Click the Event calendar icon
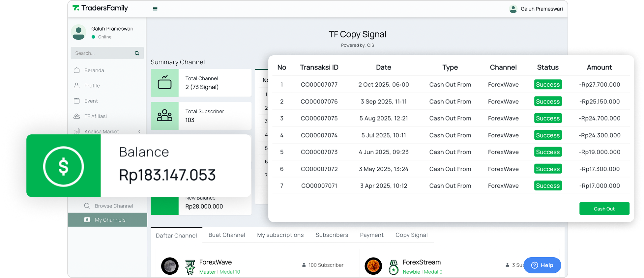 [x=77, y=101]
